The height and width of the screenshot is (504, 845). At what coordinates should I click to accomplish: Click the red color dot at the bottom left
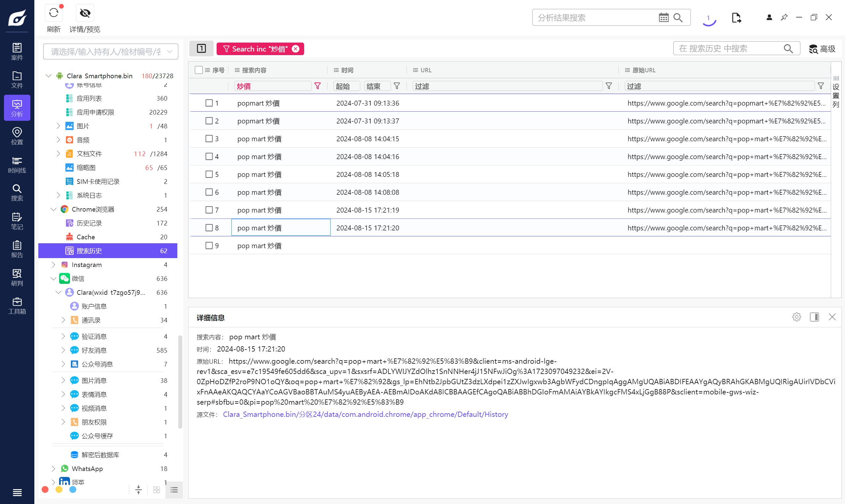click(45, 489)
